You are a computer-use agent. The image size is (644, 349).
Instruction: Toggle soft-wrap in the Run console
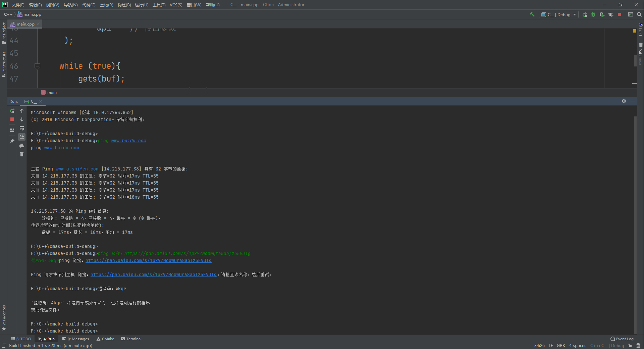22,128
